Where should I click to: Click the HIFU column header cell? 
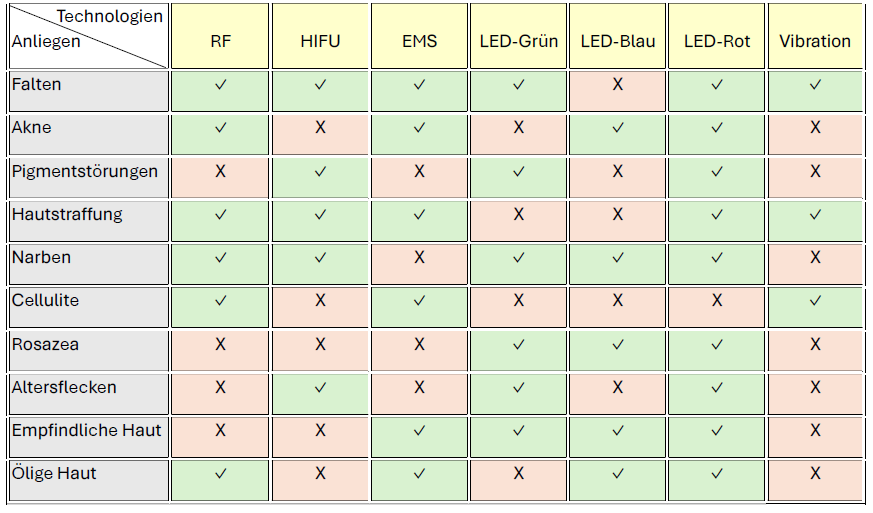(320, 42)
